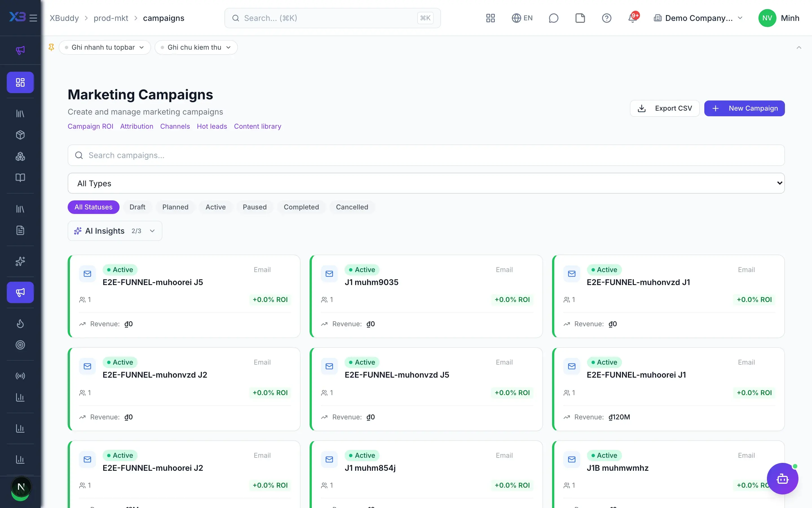812x508 pixels.
Task: Open the broadcast signal icon in sidebar
Action: [20, 376]
